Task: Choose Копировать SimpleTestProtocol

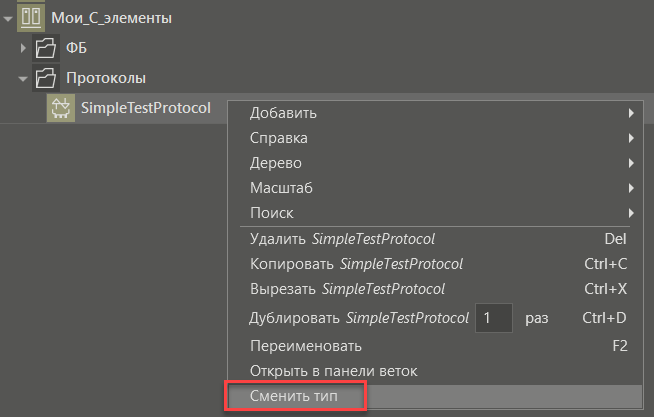Action: coord(435,264)
